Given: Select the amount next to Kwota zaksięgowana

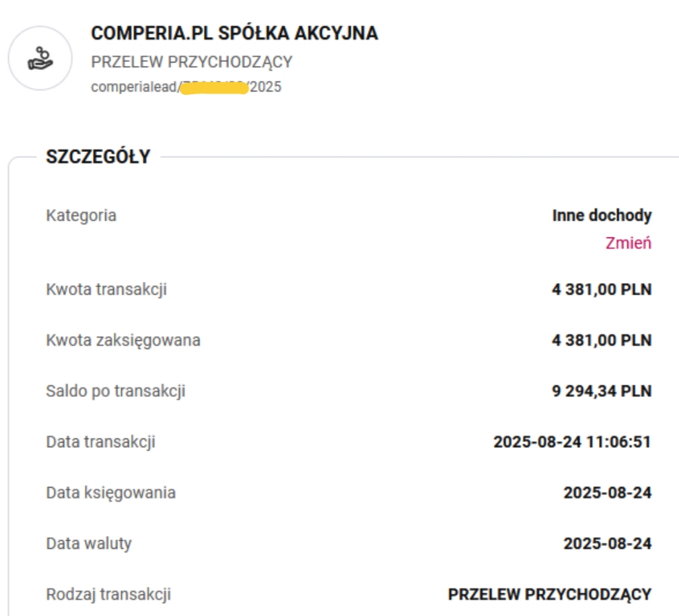Looking at the screenshot, I should coord(602,340).
